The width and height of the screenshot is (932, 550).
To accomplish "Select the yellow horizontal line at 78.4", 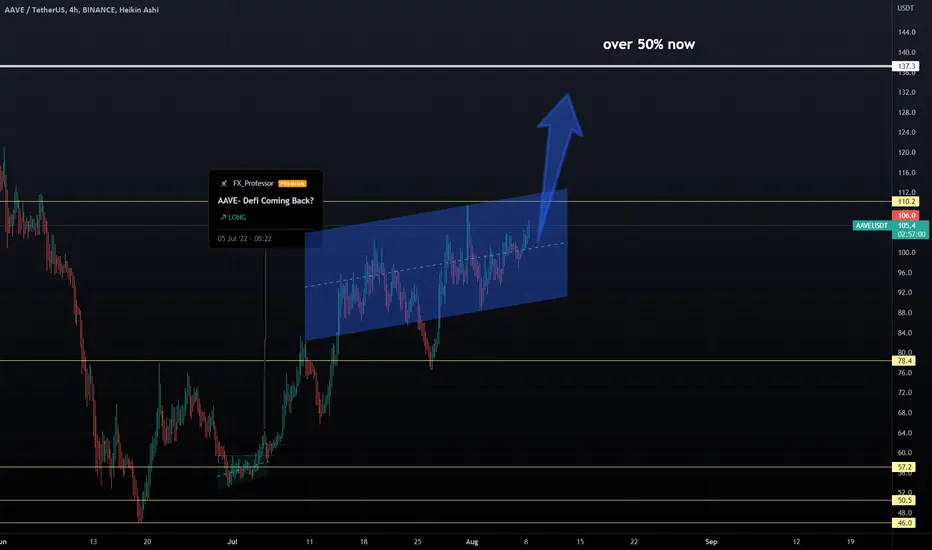I will click(446, 360).
